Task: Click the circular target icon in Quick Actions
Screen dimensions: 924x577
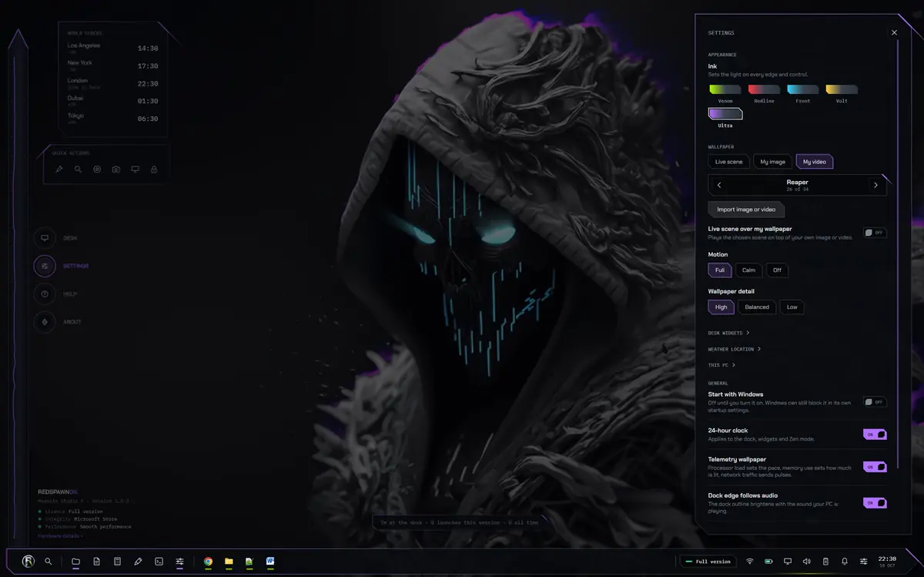Action: (x=97, y=169)
